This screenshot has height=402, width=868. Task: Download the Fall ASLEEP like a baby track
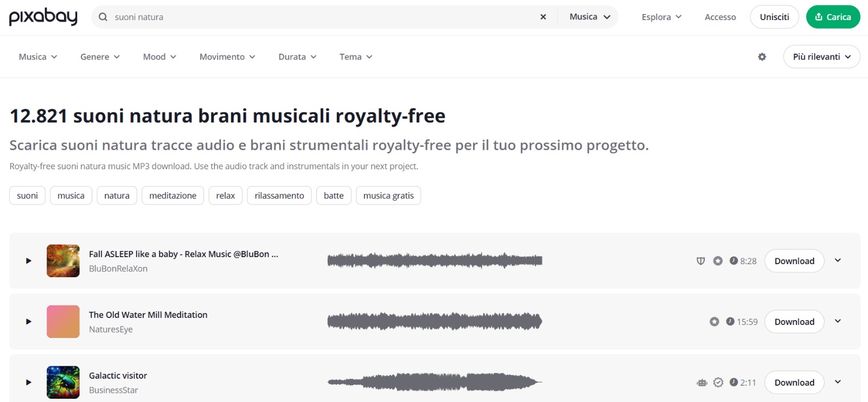pyautogui.click(x=794, y=261)
